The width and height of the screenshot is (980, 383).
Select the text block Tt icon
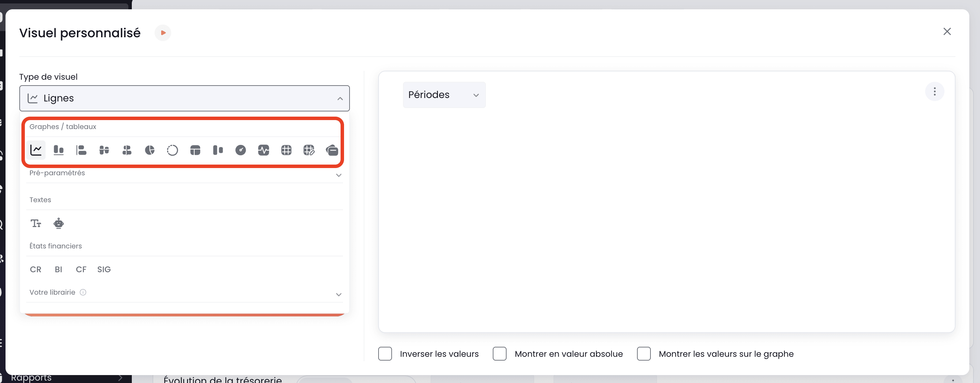[x=36, y=223]
